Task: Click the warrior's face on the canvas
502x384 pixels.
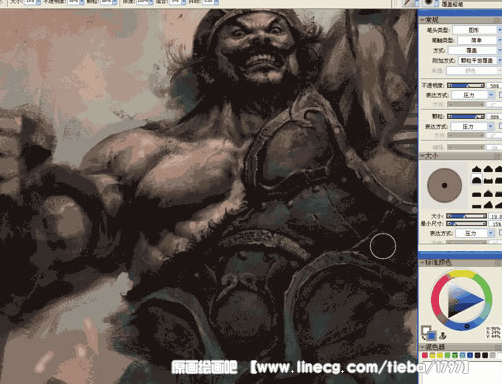Action: (x=259, y=47)
